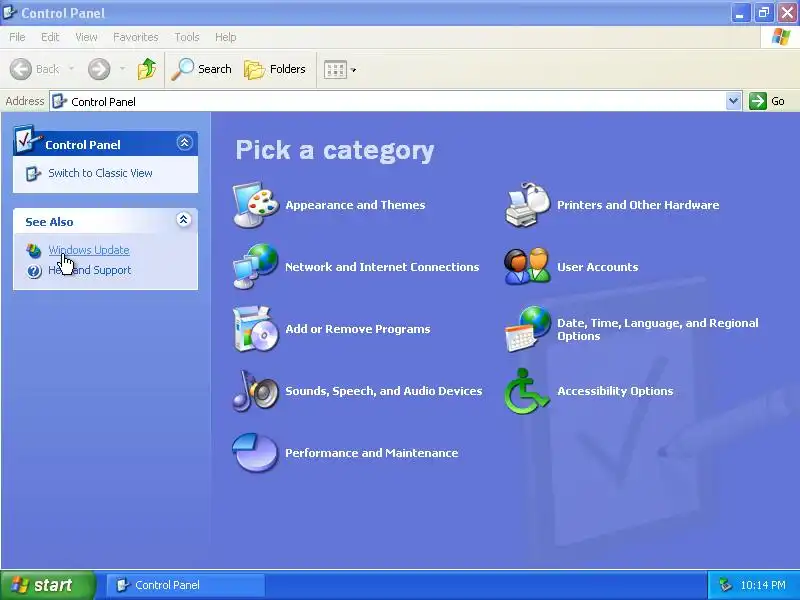Click the Control Panel taskbar button
This screenshot has width=800, height=600.
[186, 585]
